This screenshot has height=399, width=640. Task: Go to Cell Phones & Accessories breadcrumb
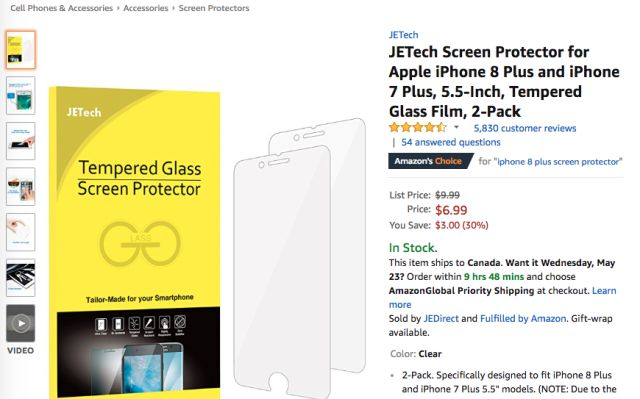coord(62,8)
